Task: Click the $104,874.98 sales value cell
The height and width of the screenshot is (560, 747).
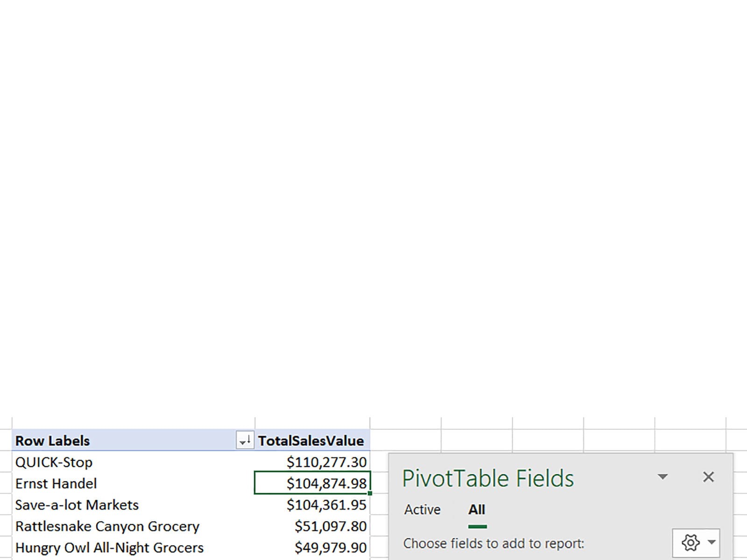Action: pos(326,483)
